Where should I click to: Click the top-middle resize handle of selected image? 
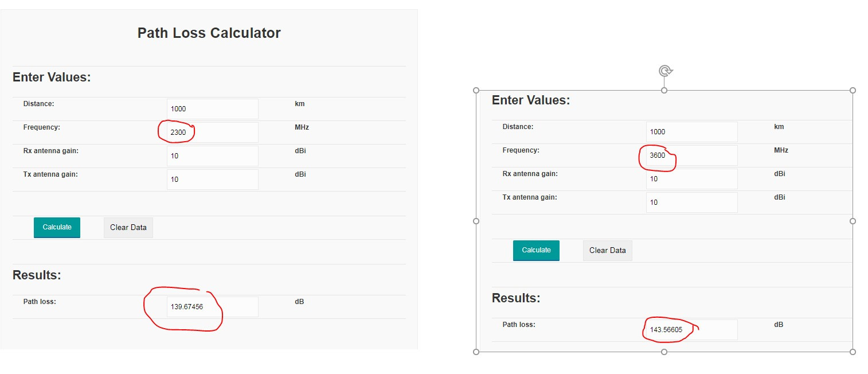coord(664,91)
